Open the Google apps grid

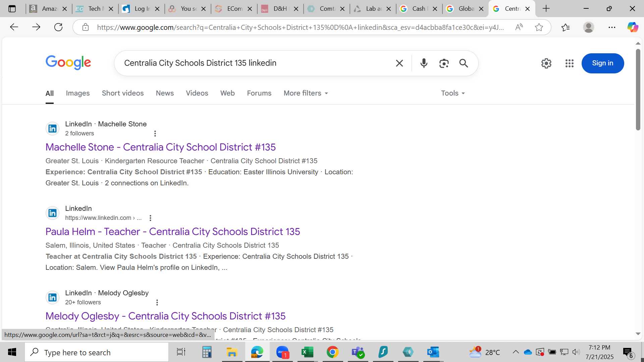[570, 63]
